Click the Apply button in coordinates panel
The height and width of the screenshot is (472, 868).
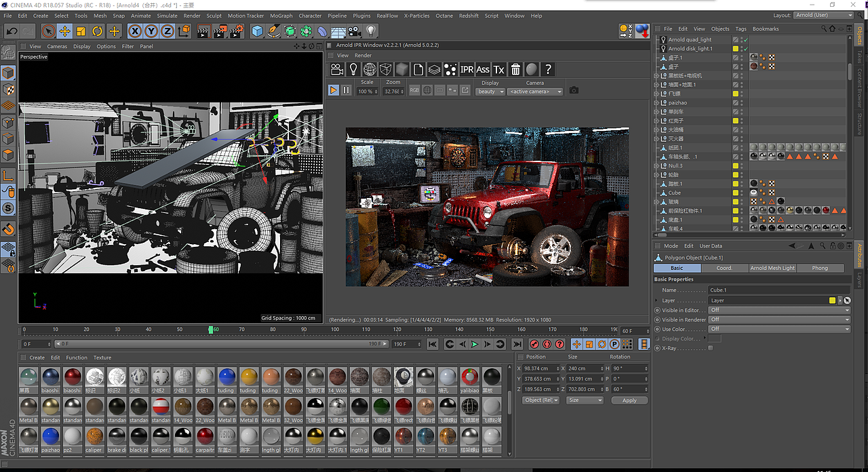tap(629, 400)
